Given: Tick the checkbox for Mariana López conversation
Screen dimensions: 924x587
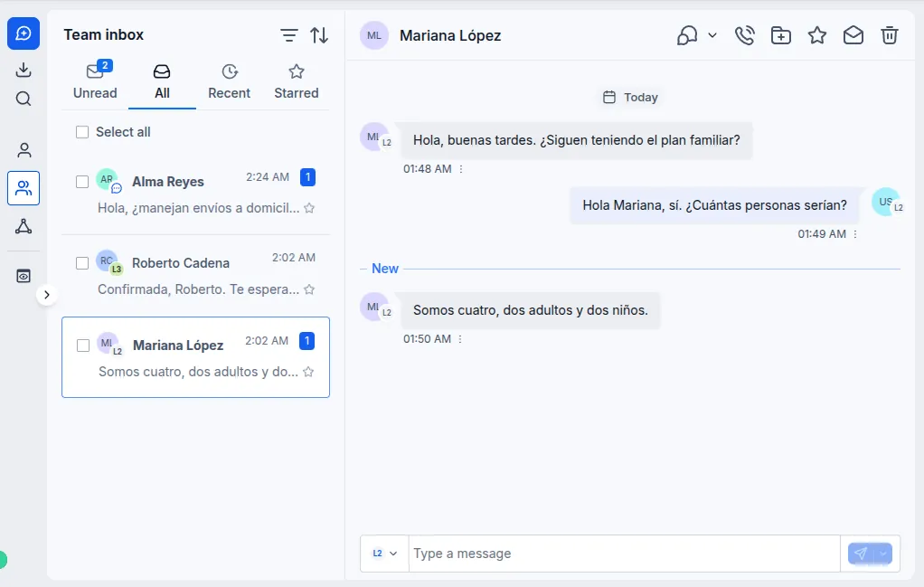Looking at the screenshot, I should pyautogui.click(x=83, y=346).
